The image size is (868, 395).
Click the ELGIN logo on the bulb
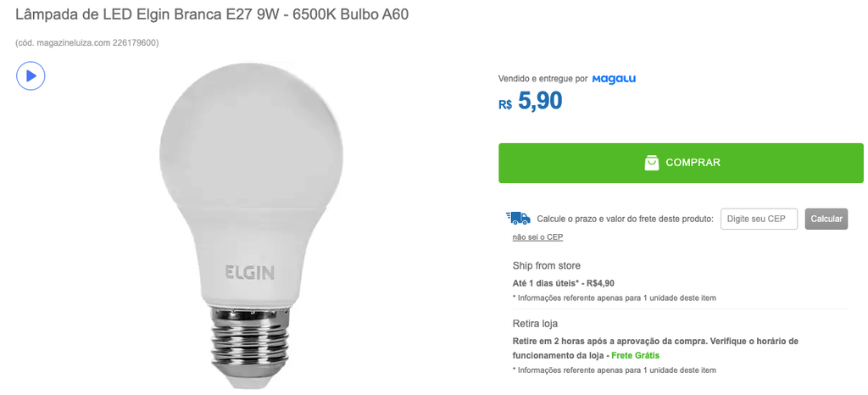[x=250, y=272]
